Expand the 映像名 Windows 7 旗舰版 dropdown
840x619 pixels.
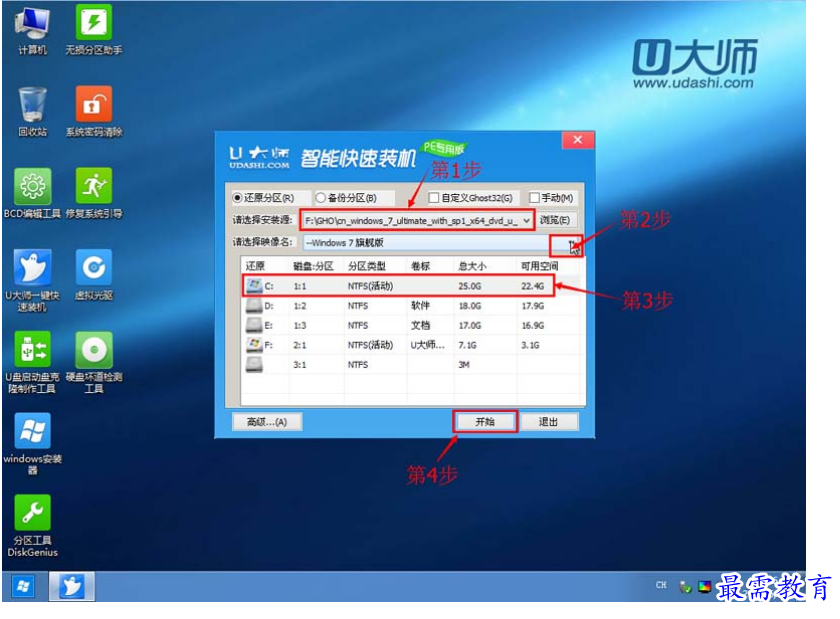pos(572,243)
